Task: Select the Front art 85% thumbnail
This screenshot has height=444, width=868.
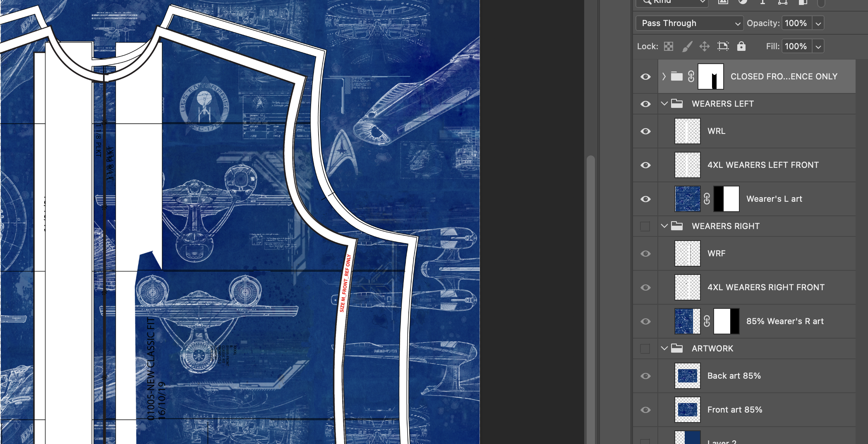Action: [x=688, y=410]
